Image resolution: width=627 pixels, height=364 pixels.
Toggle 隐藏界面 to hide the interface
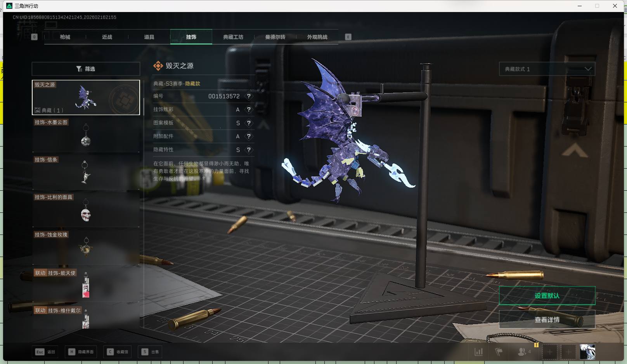[x=81, y=352]
